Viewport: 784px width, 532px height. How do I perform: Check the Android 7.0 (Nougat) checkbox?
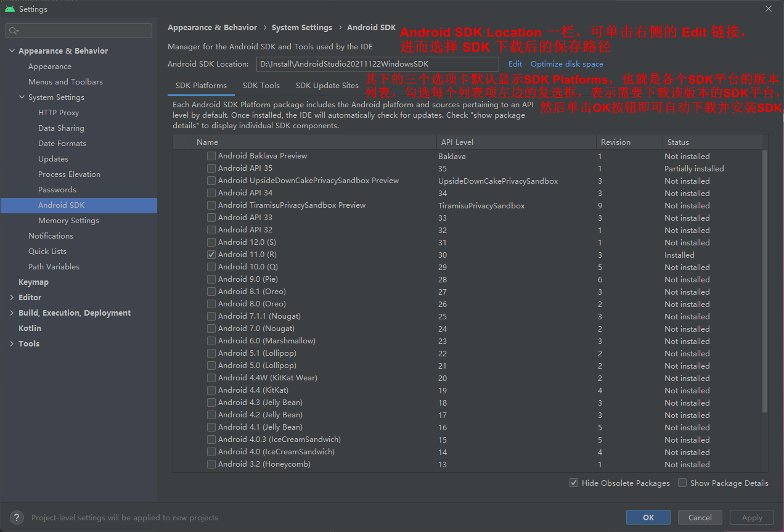coord(211,329)
